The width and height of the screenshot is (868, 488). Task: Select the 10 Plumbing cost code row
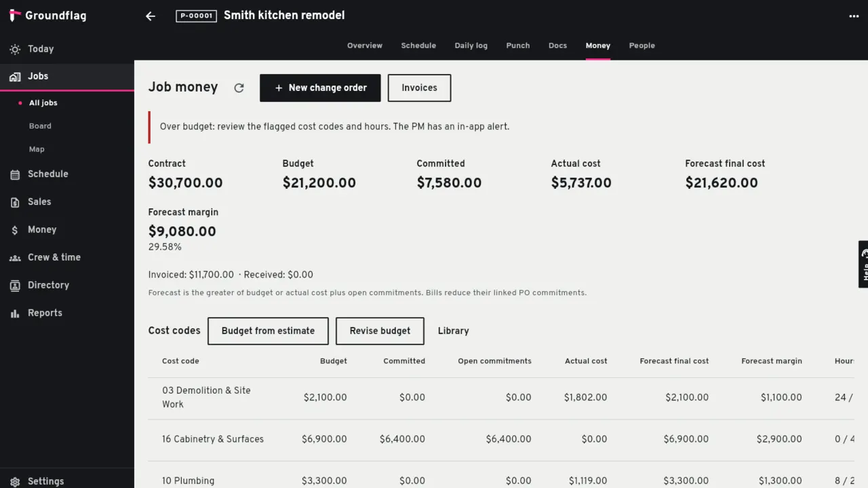click(x=501, y=475)
